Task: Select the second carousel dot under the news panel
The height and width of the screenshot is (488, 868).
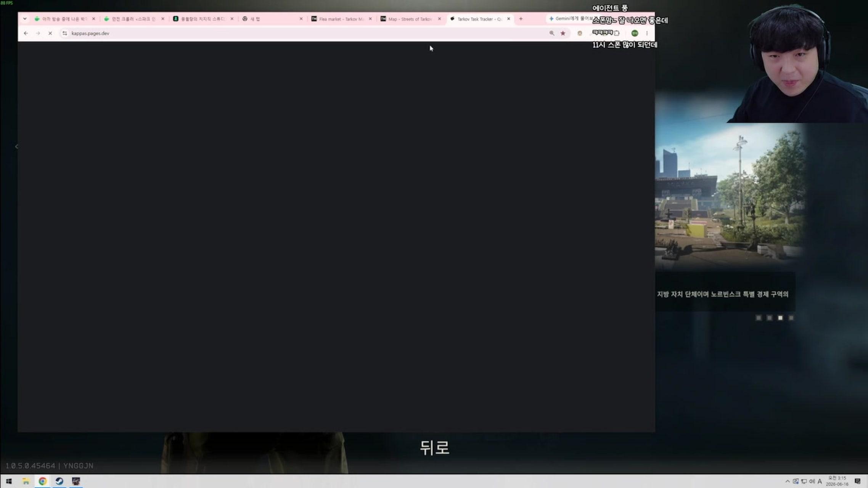Action: pyautogui.click(x=770, y=318)
